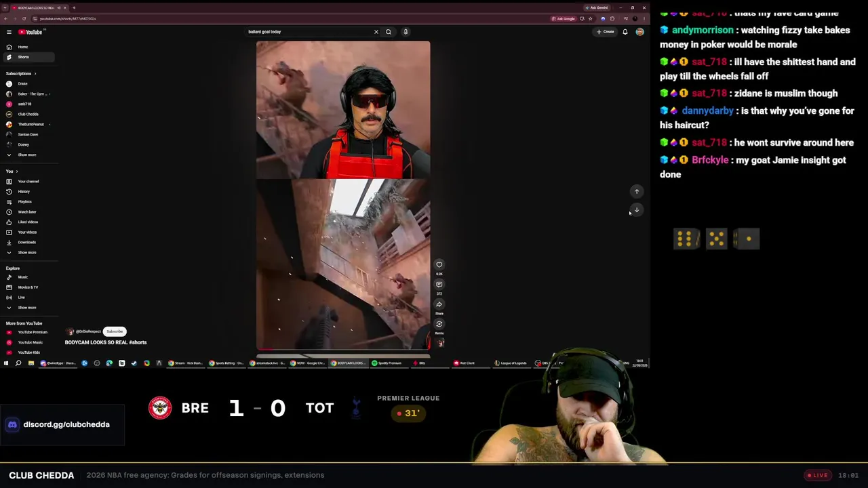Go back in the browser
868x488 pixels.
click(5, 18)
